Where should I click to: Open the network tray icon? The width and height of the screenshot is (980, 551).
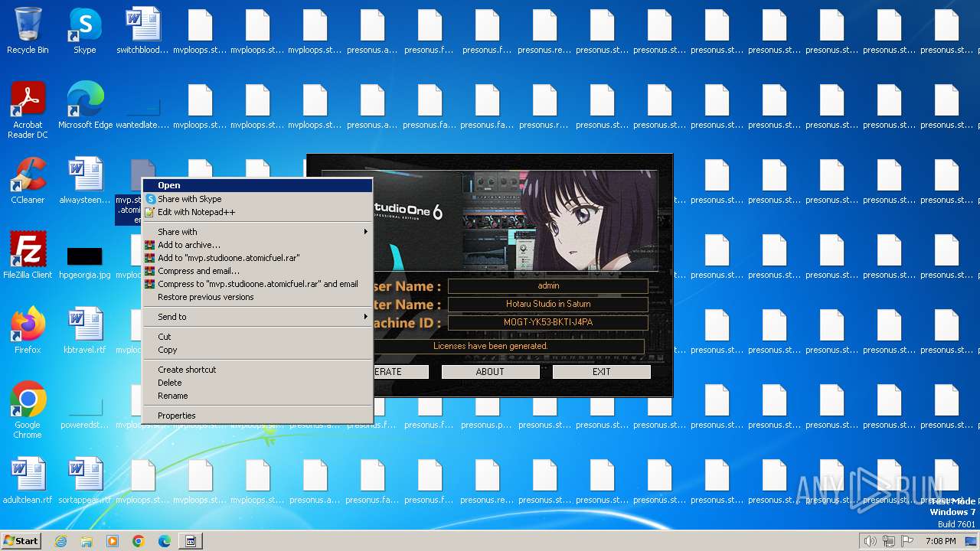[x=889, y=541]
